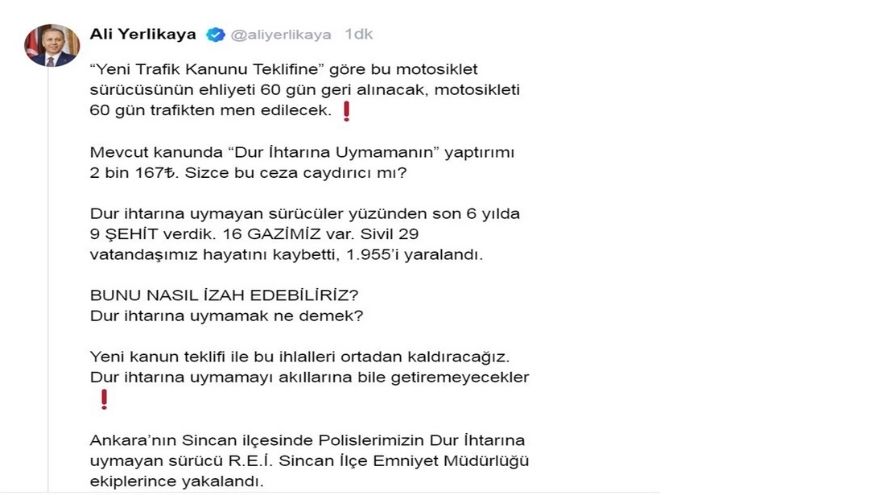This screenshot has height=495, width=880.
Task: Click the 1dk post timestamp
Action: (x=358, y=34)
